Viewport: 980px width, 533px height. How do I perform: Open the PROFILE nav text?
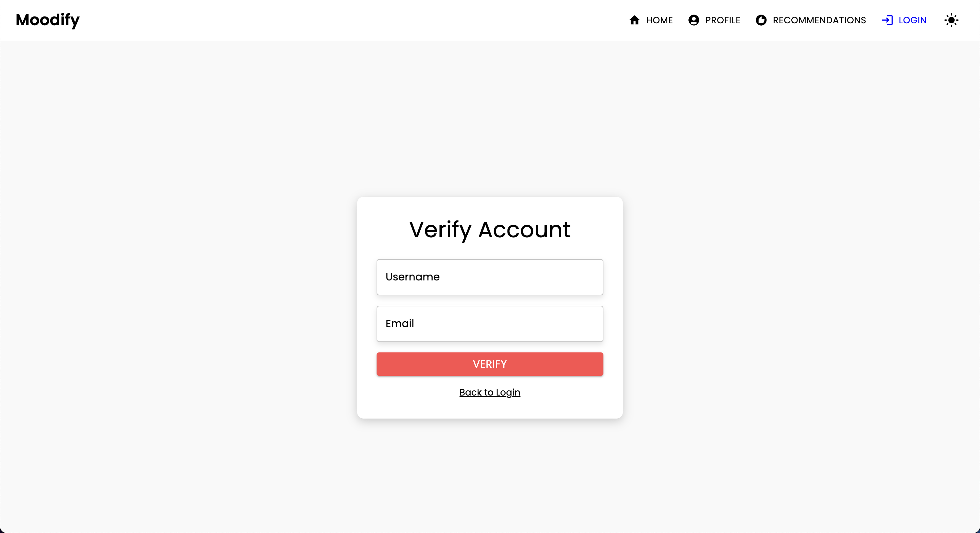point(722,20)
